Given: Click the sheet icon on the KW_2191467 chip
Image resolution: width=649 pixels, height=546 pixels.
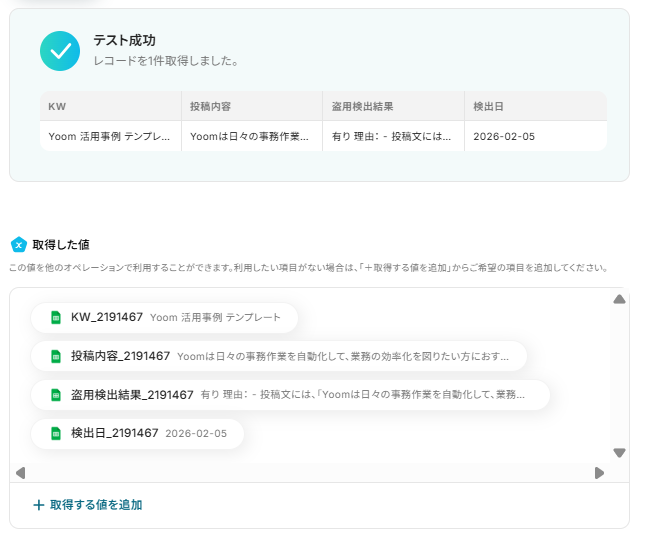Looking at the screenshot, I should click(x=55, y=317).
